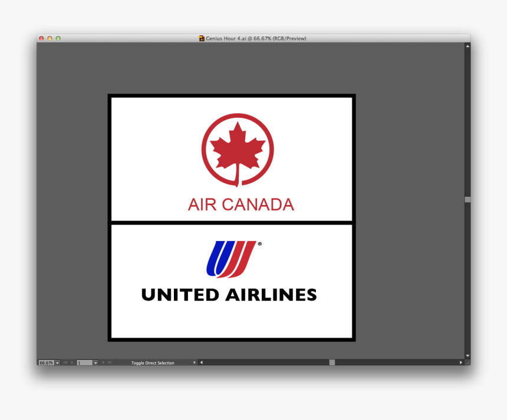
Task: Click the registered trademark symbol by United logo
Action: pos(259,244)
